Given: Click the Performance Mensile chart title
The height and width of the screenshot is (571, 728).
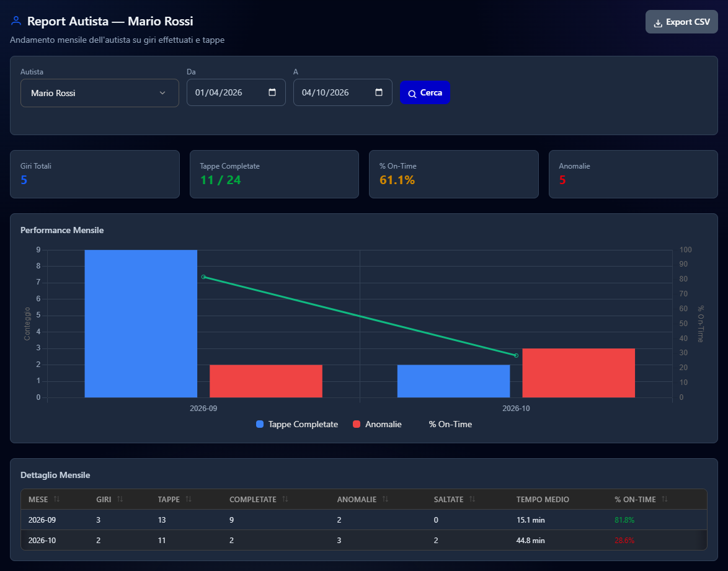Looking at the screenshot, I should coord(62,230).
